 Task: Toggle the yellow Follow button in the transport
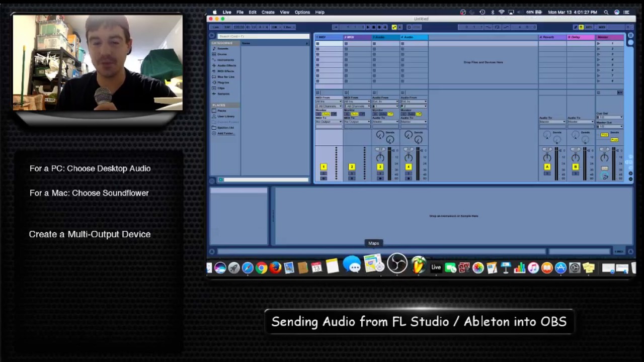point(394,27)
